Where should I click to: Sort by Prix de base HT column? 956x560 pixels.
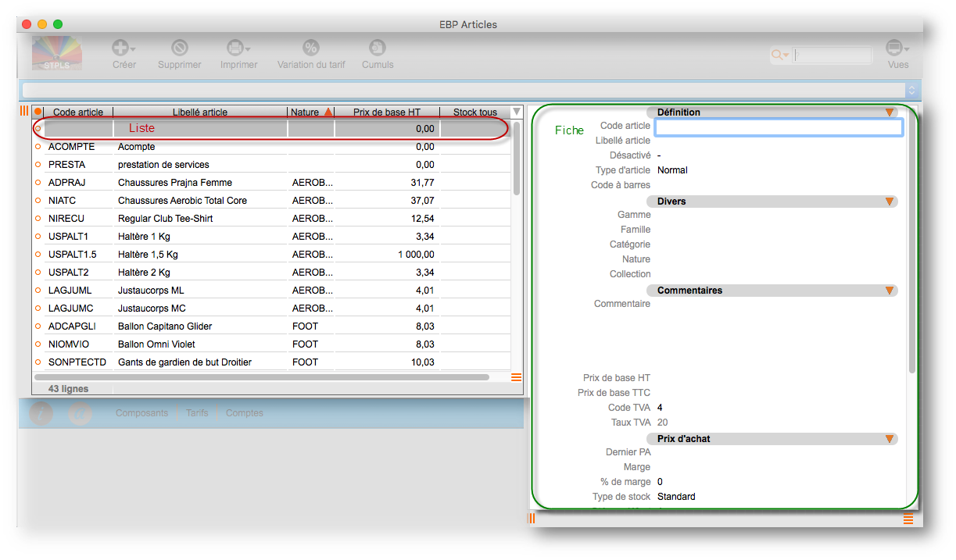click(x=386, y=112)
